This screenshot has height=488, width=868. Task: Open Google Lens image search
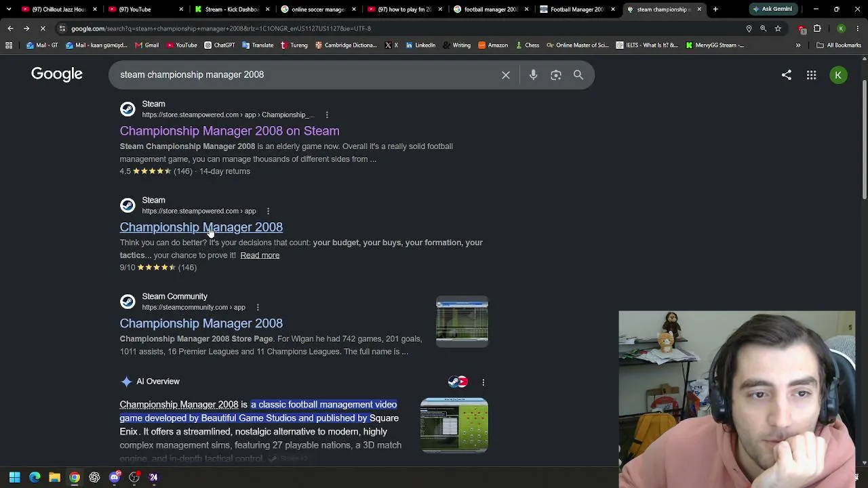tap(556, 75)
